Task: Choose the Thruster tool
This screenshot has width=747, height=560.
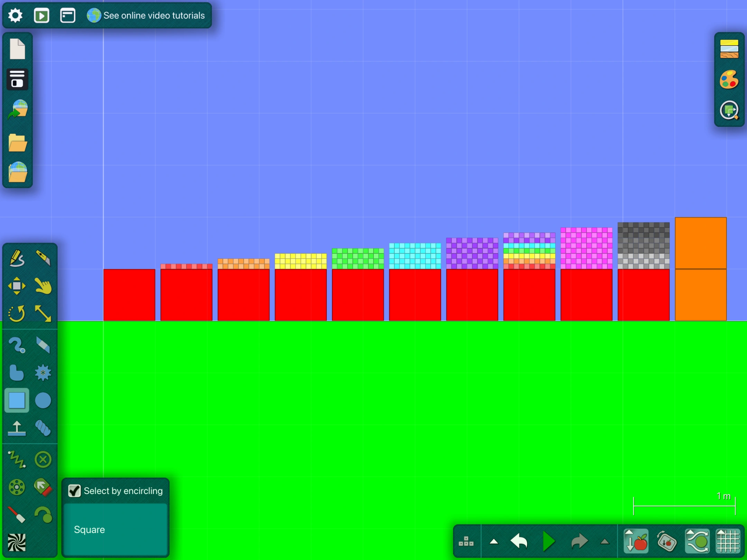Action: coord(43,487)
